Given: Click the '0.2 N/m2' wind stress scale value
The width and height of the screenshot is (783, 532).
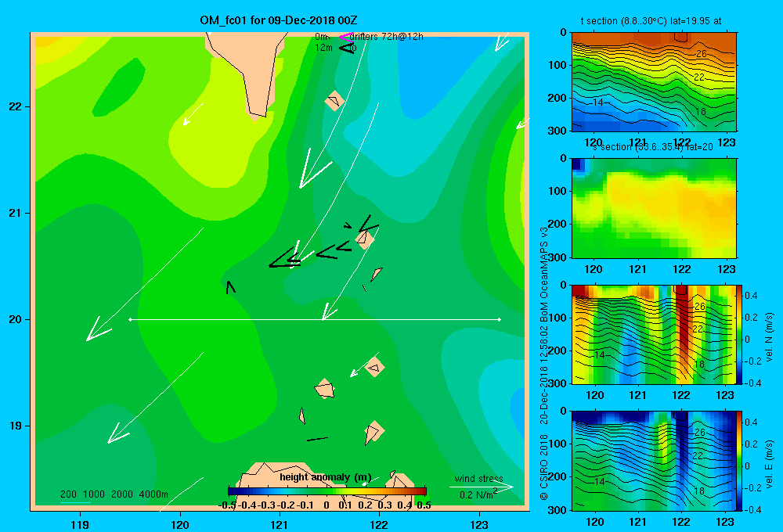Looking at the screenshot, I should pyautogui.click(x=478, y=494).
